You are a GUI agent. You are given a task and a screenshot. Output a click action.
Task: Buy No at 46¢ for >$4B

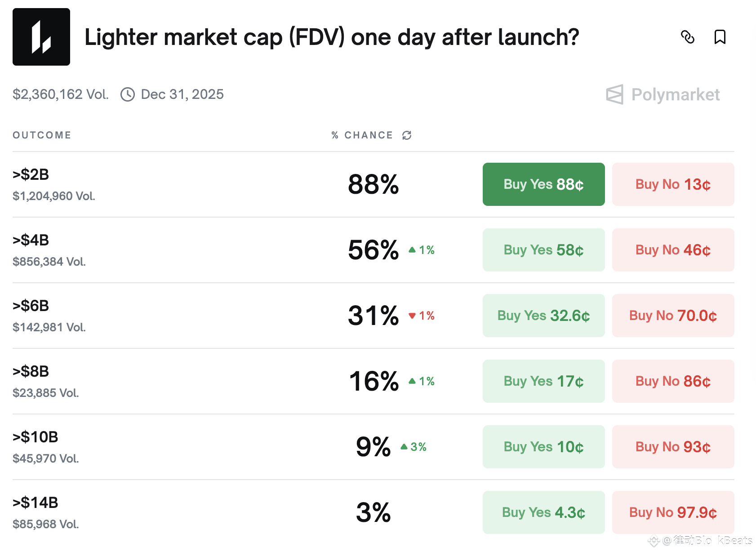pyautogui.click(x=673, y=250)
